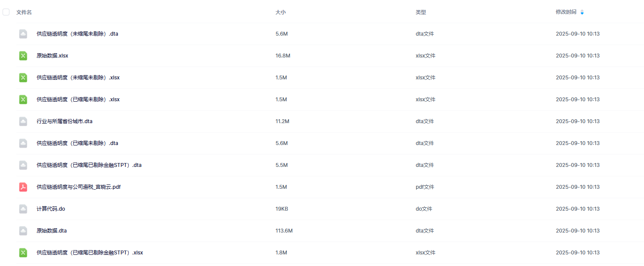Open 供应链透明度（已缩尾已剔除金融STPT）.dta
Image resolution: width=644 pixels, height=266 pixels.
pos(89,165)
